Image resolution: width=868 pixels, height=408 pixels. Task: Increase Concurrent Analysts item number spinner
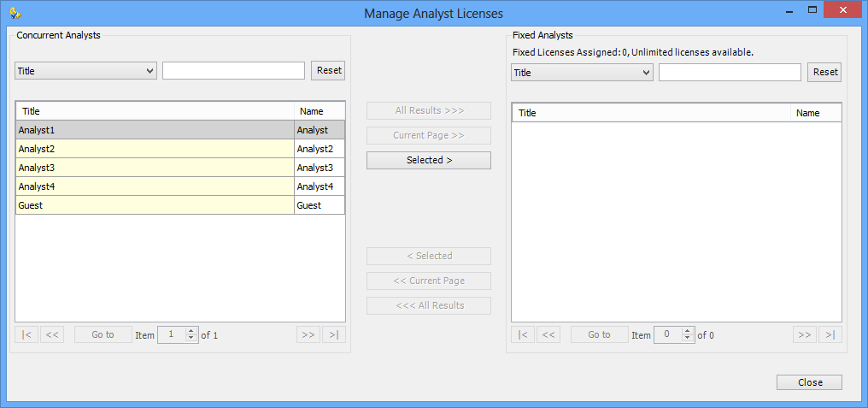(191, 331)
